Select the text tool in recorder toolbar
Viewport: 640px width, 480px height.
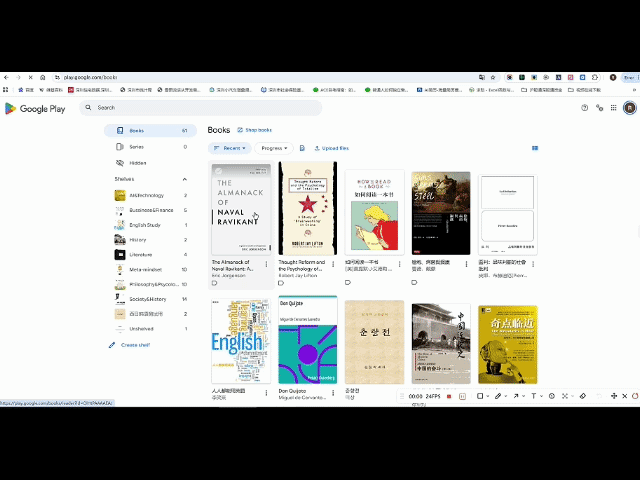tap(533, 396)
